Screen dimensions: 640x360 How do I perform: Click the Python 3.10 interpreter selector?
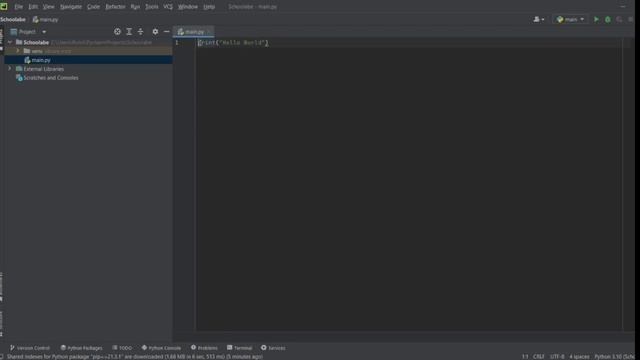(x=614, y=356)
